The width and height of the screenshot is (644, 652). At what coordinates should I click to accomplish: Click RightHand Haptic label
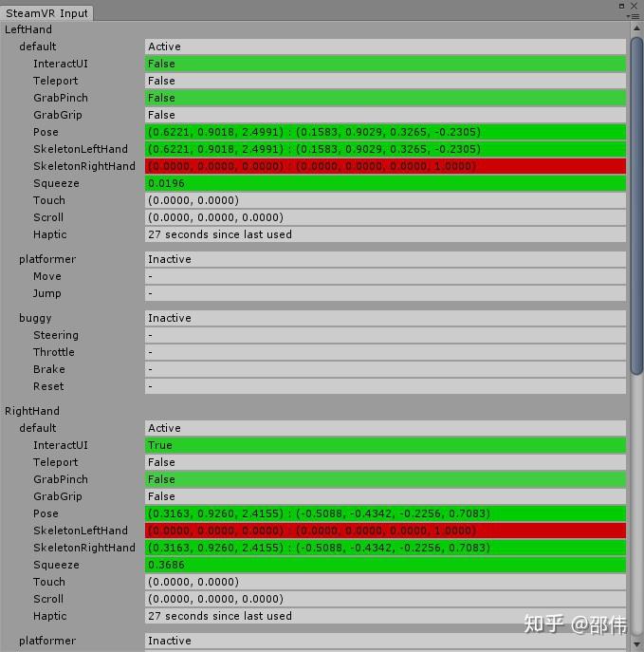coord(50,616)
